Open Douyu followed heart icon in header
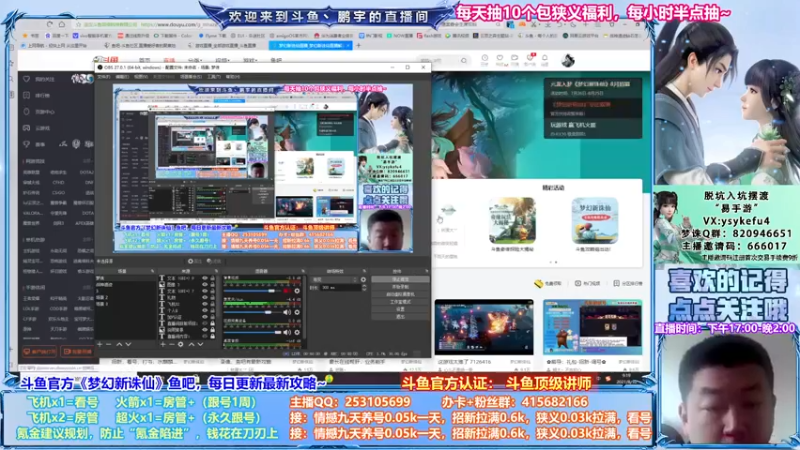Viewport: 800px width, 450px height. point(500,59)
